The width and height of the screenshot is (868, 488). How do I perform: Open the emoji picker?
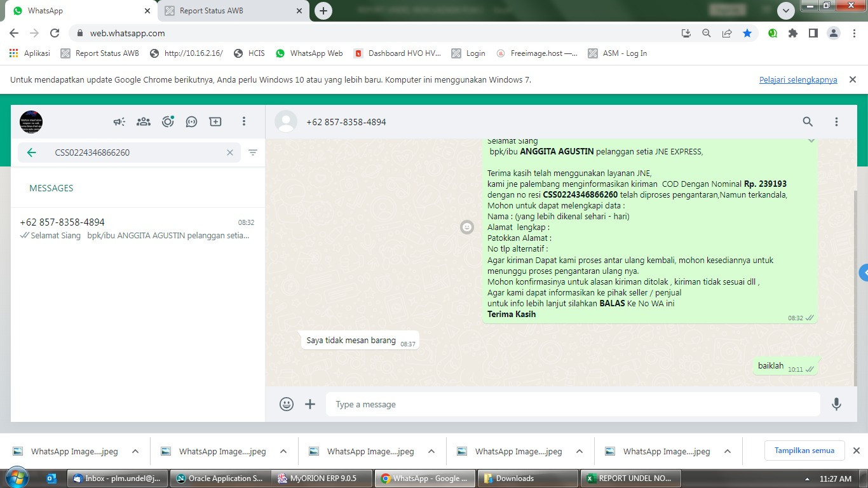pos(287,404)
